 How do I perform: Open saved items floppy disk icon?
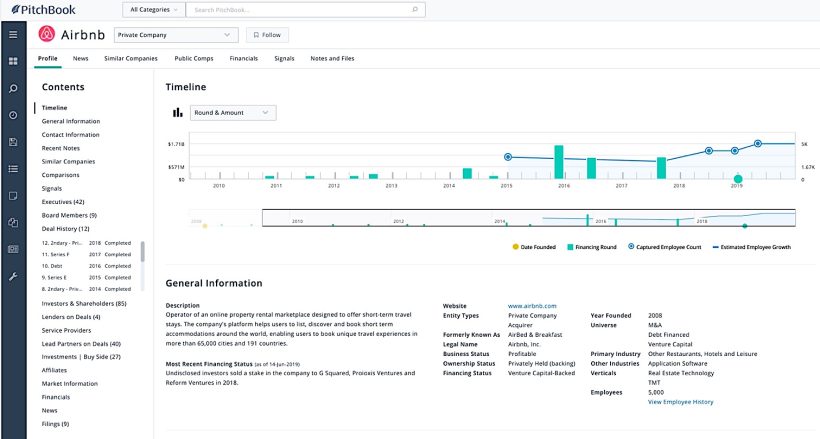tap(13, 142)
